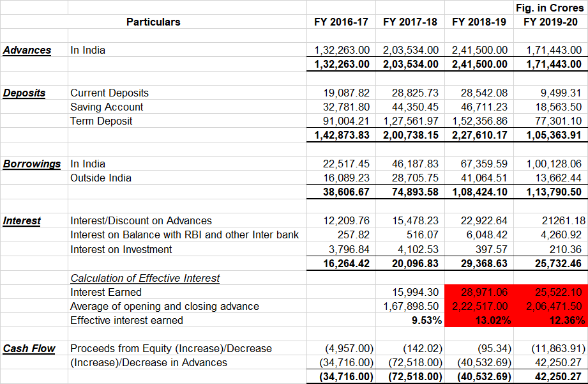Click Proceeds from Equity row label
The height and width of the screenshot is (384, 588).
pyautogui.click(x=171, y=348)
